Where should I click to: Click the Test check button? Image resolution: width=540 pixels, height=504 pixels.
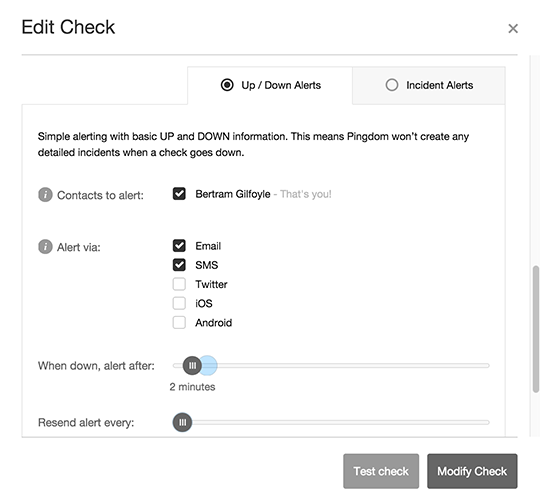[x=381, y=471]
